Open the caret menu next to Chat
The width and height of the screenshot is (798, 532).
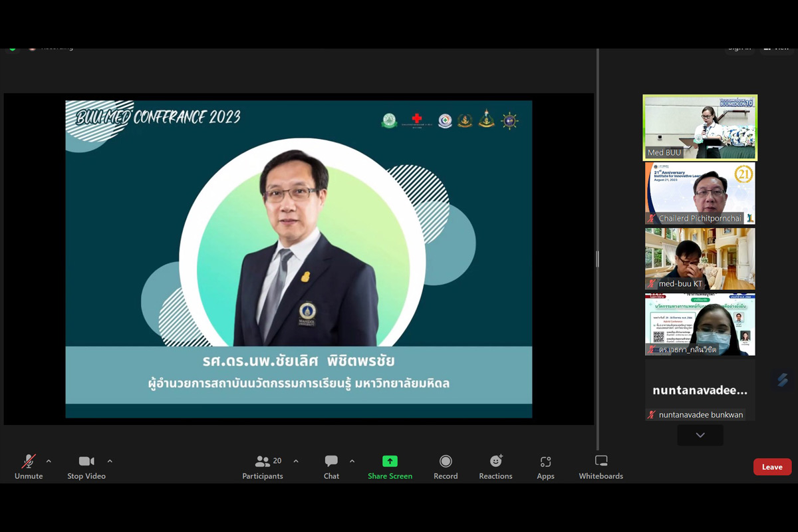pos(352,461)
